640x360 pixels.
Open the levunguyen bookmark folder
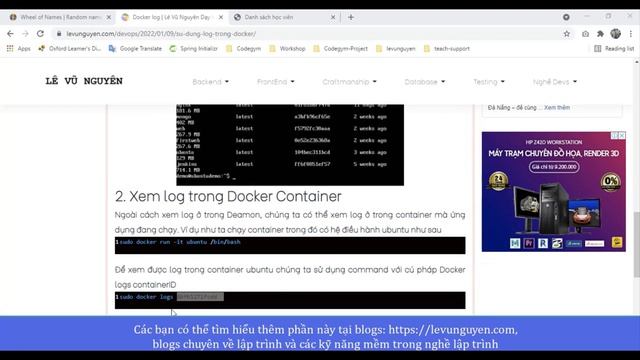click(x=396, y=49)
